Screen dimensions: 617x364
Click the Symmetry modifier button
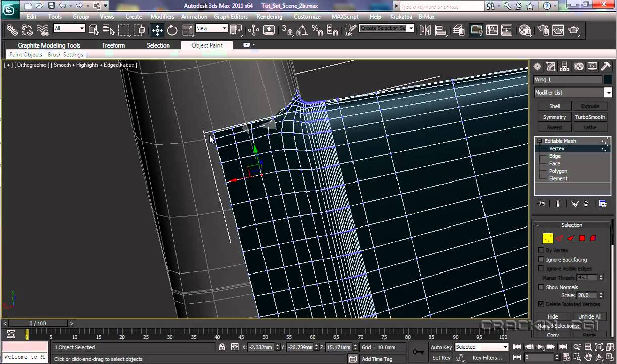point(554,117)
